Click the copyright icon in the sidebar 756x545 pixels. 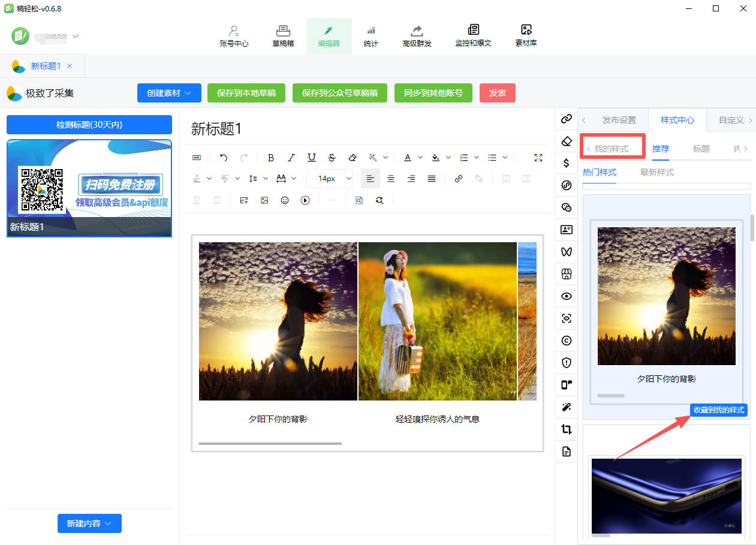[566, 341]
